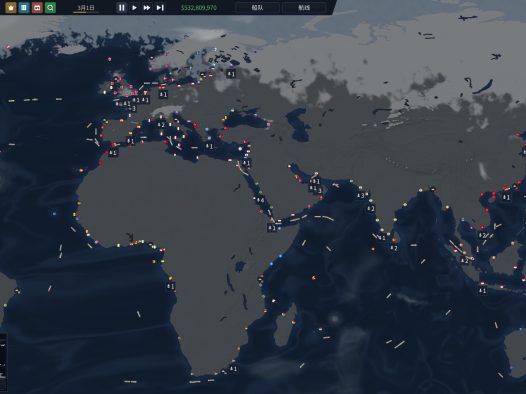
Task: Select the anchor 3 marker off western India
Action: coord(361,195)
